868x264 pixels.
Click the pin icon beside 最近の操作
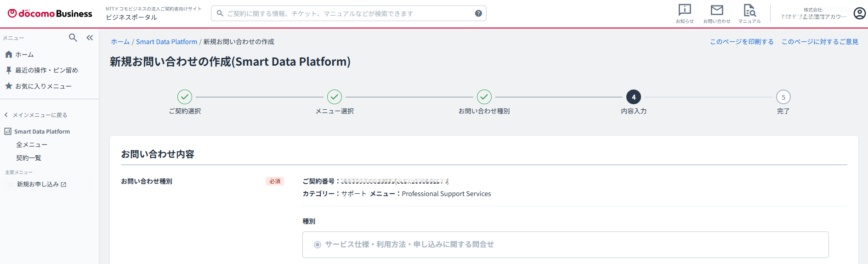[x=9, y=70]
